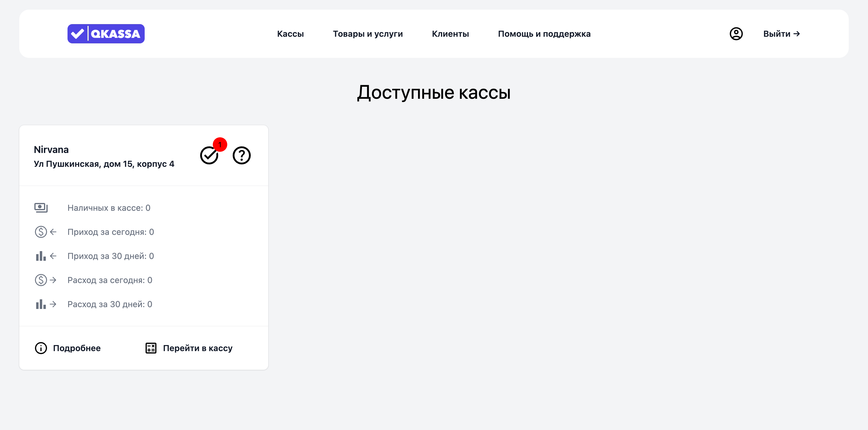Open the user profile icon

[x=736, y=34]
